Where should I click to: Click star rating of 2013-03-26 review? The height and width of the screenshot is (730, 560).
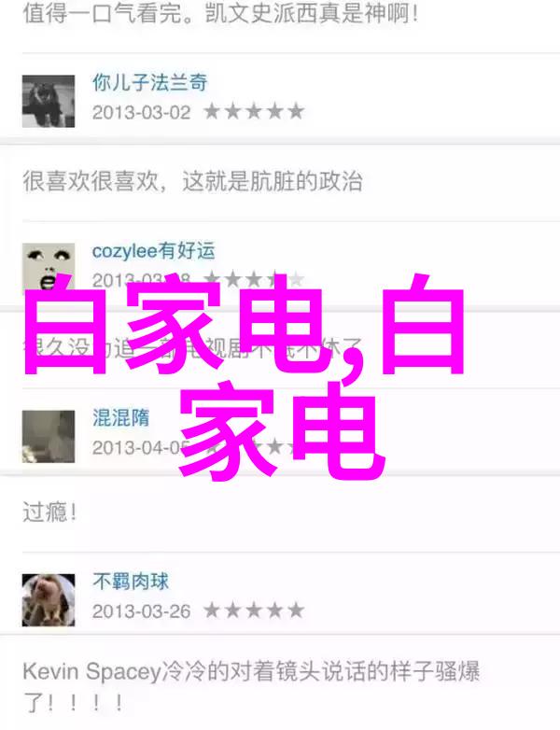coord(254,611)
